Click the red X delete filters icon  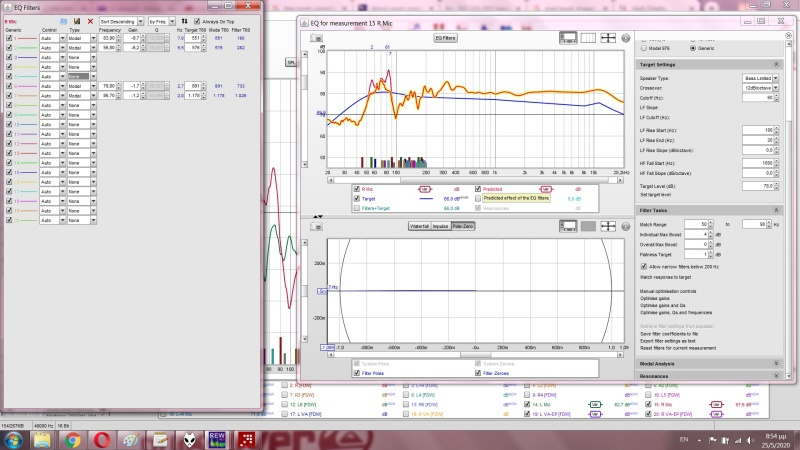point(90,20)
